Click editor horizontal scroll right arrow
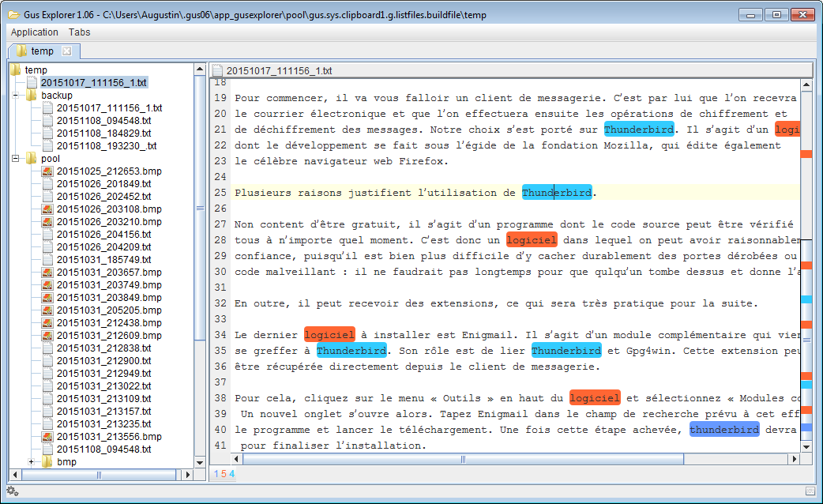The image size is (823, 504). coord(795,459)
